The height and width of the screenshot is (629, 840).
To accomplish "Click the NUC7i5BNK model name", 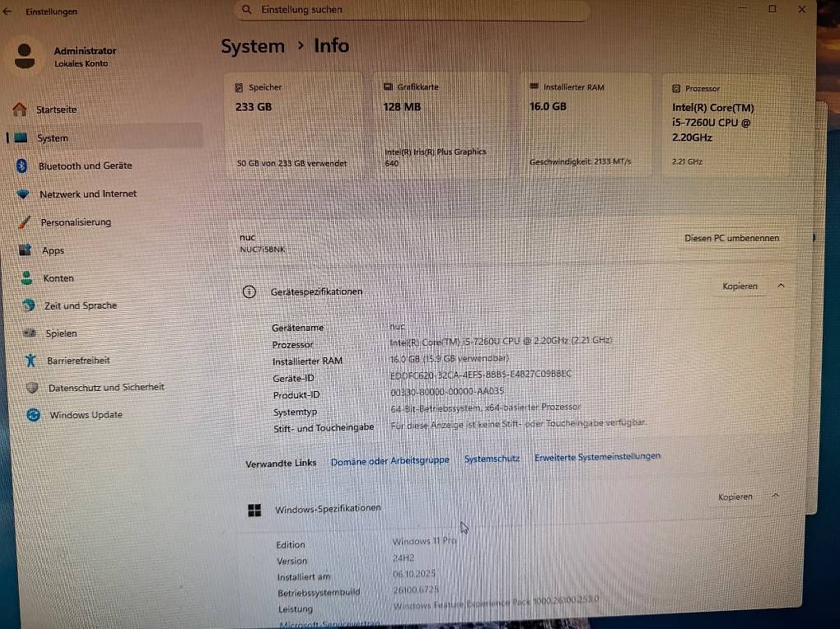I will coord(263,249).
